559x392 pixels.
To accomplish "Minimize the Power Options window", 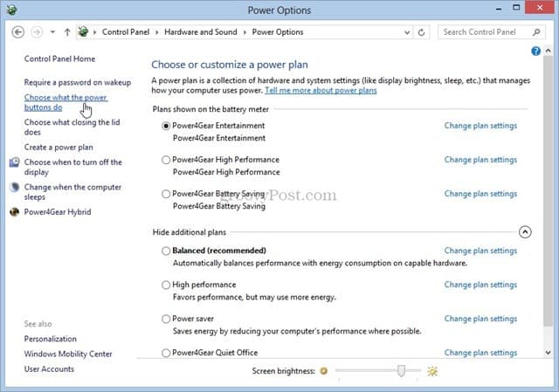I will tap(499, 9).
